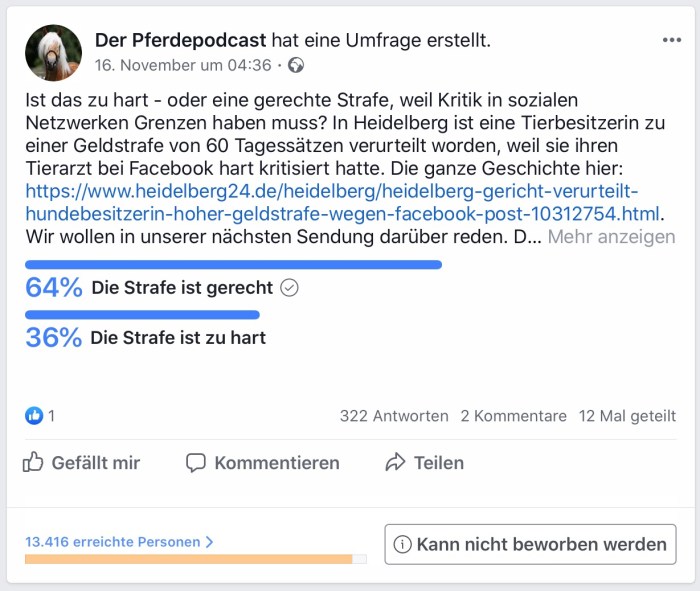Expand '13.416 erreichte Personen' insights
The width and height of the screenshot is (700, 591).
click(x=119, y=542)
